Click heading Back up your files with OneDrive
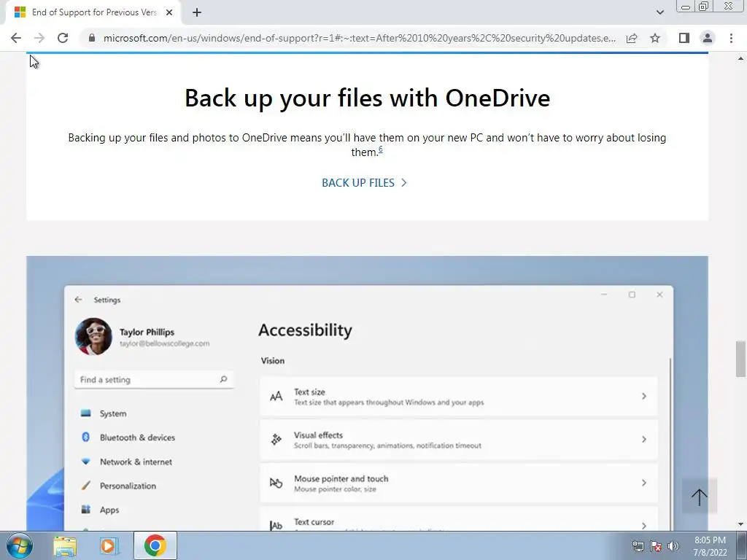The image size is (747, 560). [x=368, y=98]
